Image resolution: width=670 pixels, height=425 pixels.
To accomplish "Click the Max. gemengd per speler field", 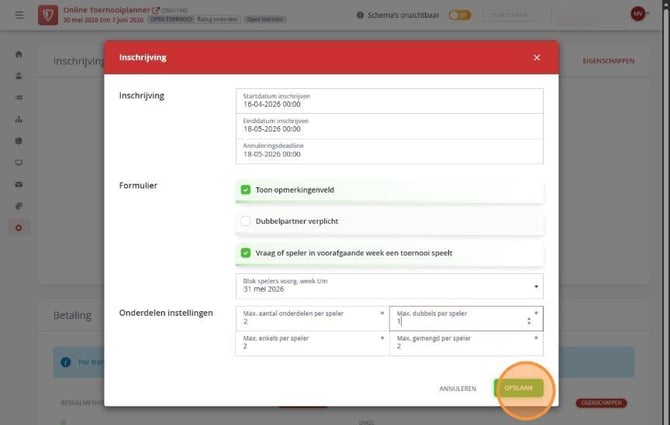I will coord(466,343).
